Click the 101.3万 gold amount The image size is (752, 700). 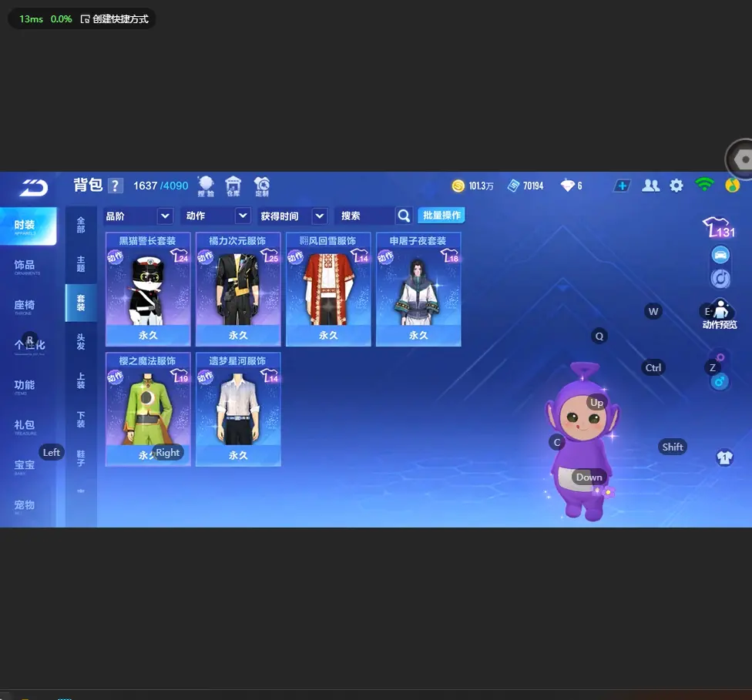(x=481, y=186)
